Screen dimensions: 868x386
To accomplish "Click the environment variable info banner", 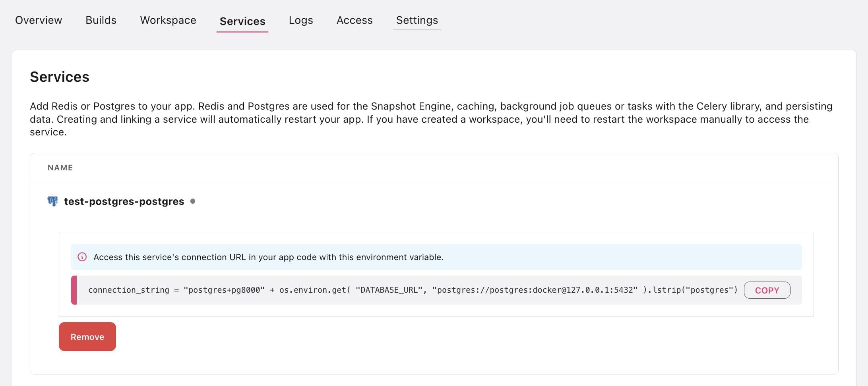I will click(268, 257).
